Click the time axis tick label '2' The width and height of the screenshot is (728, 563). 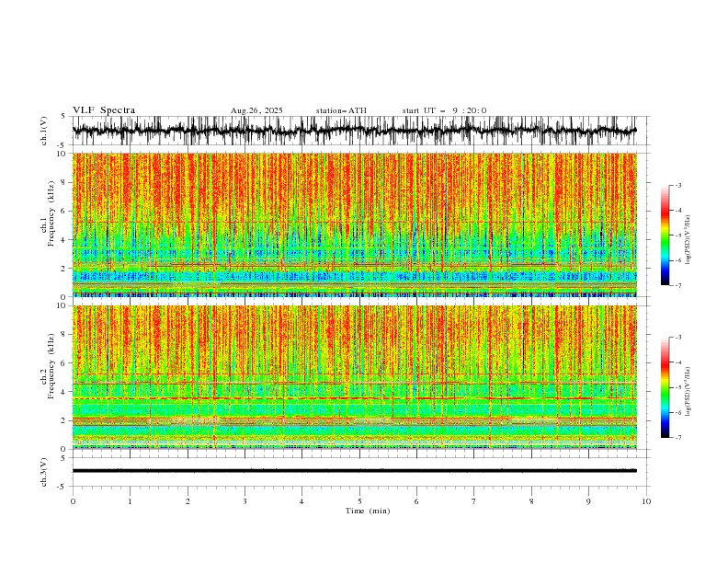188,501
